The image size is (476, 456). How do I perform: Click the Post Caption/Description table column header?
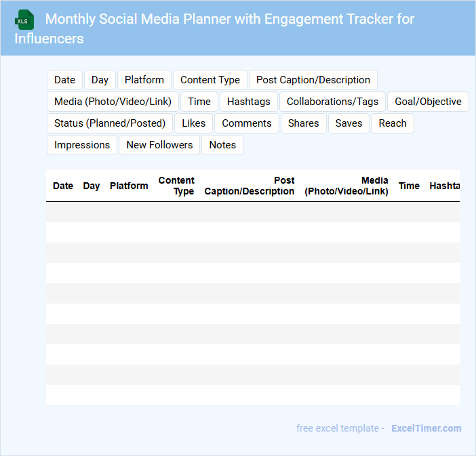(250, 186)
